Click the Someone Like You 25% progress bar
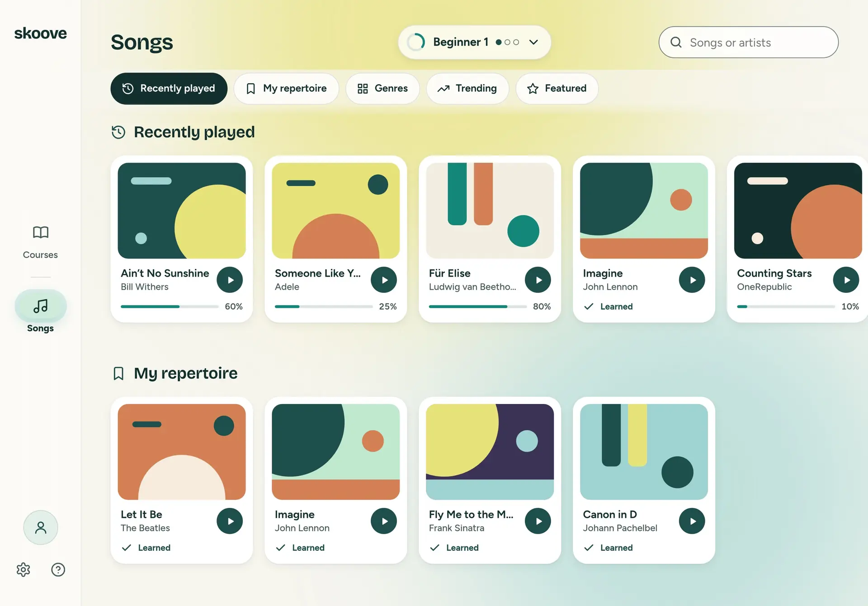Image resolution: width=868 pixels, height=606 pixels. point(324,306)
